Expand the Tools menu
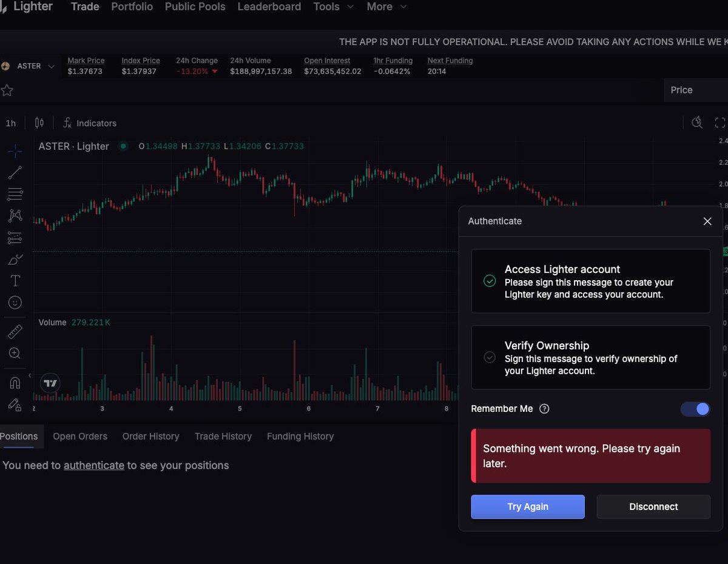728x564 pixels. [x=334, y=7]
